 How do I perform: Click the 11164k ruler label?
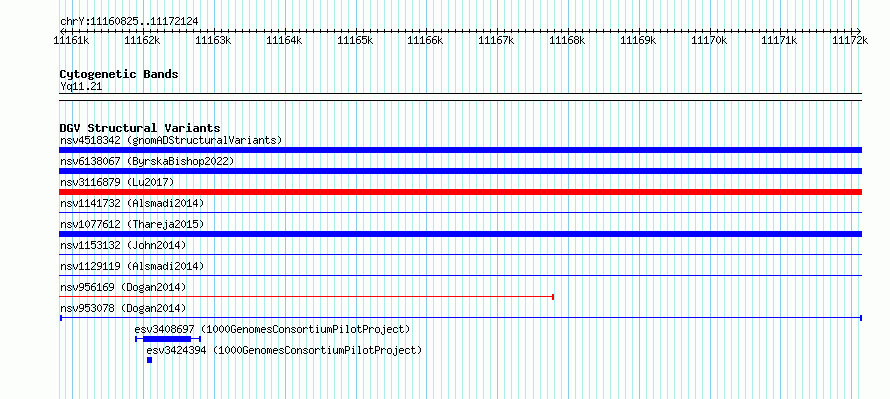(x=284, y=40)
